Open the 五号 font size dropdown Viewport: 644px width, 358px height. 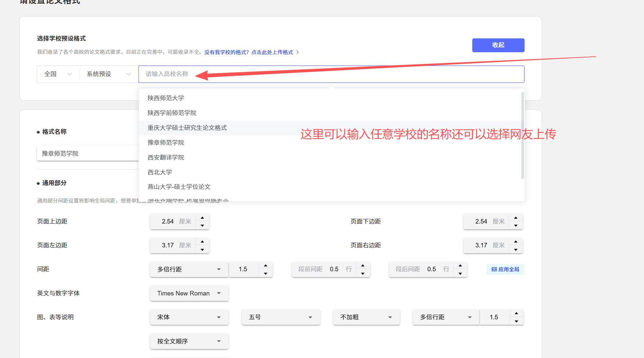(x=281, y=317)
